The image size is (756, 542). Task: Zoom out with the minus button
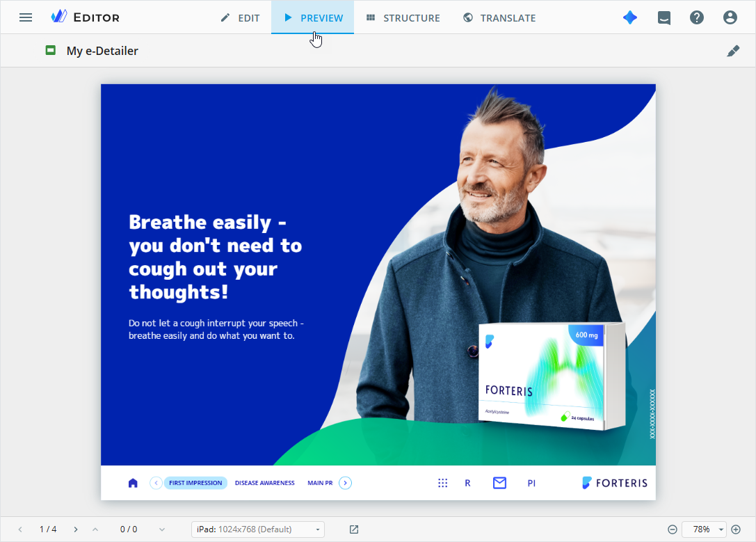point(673,529)
